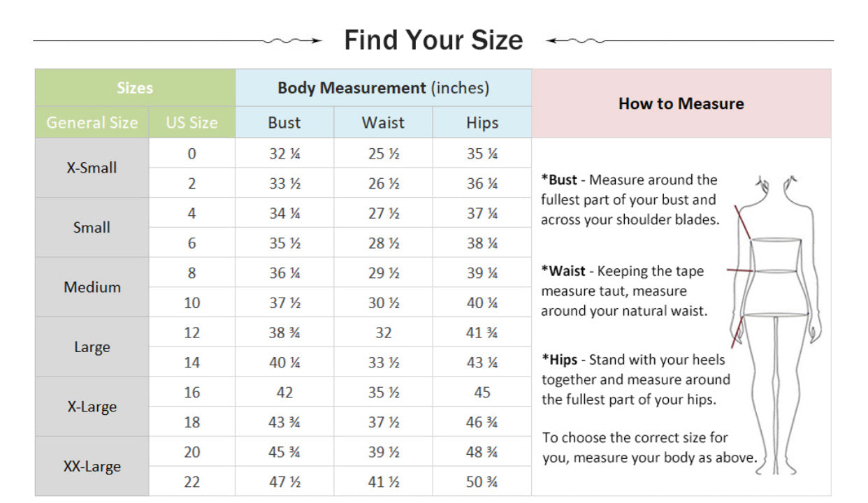Click the "US Size" column header
868x503 pixels.
pos(191,123)
